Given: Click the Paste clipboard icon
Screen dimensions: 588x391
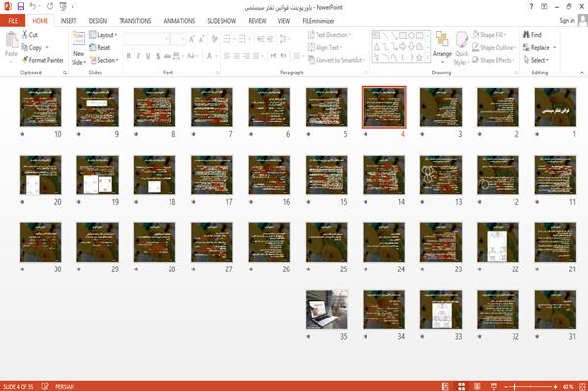Looking at the screenshot, I should click(x=11, y=40).
